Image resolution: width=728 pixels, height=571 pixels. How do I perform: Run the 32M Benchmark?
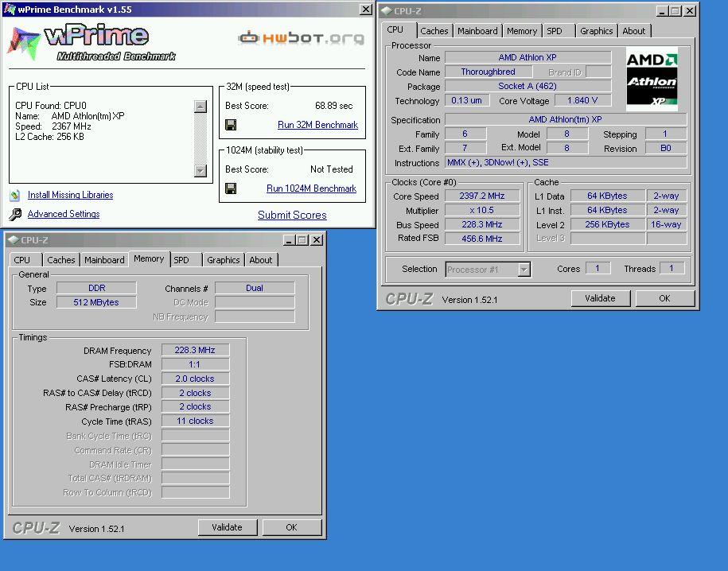(317, 125)
